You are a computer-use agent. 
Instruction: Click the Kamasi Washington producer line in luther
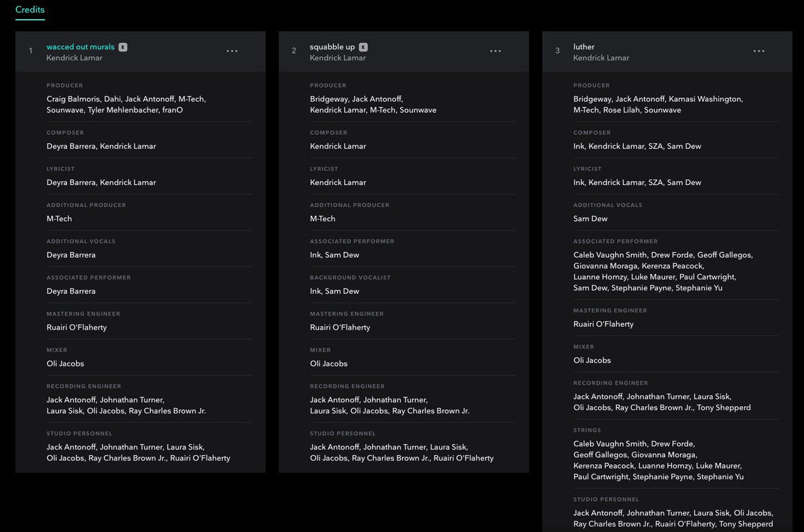[x=658, y=99]
